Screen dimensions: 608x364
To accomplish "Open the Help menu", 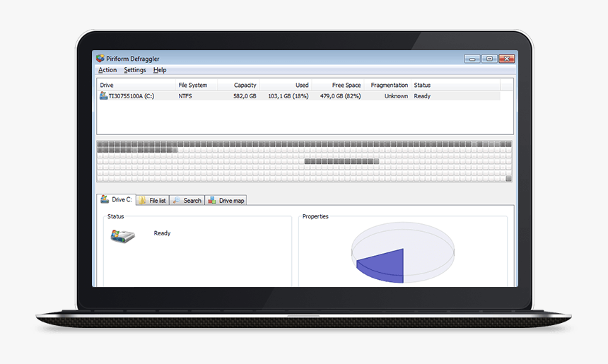I will click(160, 70).
